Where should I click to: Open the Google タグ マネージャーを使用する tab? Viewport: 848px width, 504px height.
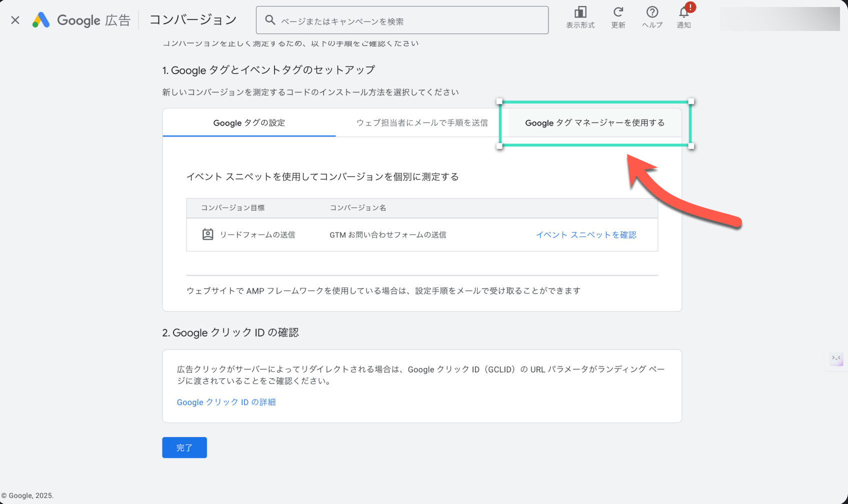(594, 123)
